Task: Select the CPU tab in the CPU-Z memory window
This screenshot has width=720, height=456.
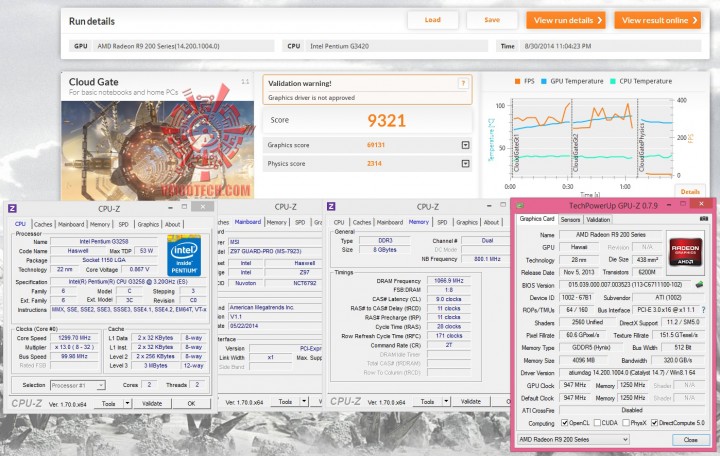Action: tap(339, 222)
